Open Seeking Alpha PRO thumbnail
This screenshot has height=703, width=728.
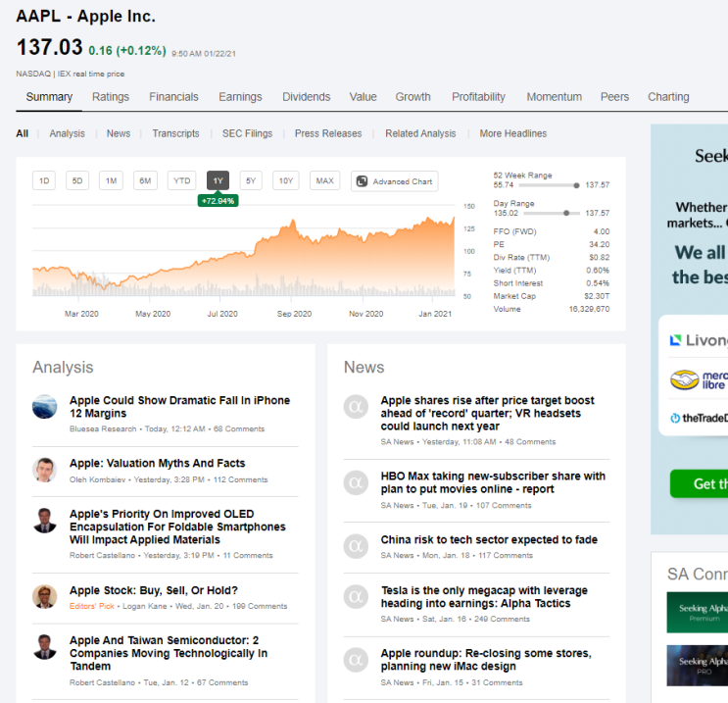pyautogui.click(x=698, y=666)
